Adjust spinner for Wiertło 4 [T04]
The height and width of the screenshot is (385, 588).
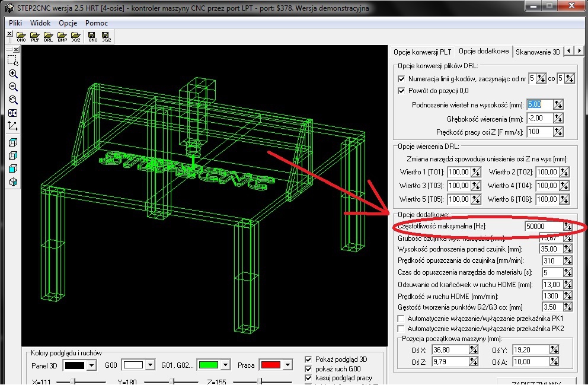pos(564,186)
